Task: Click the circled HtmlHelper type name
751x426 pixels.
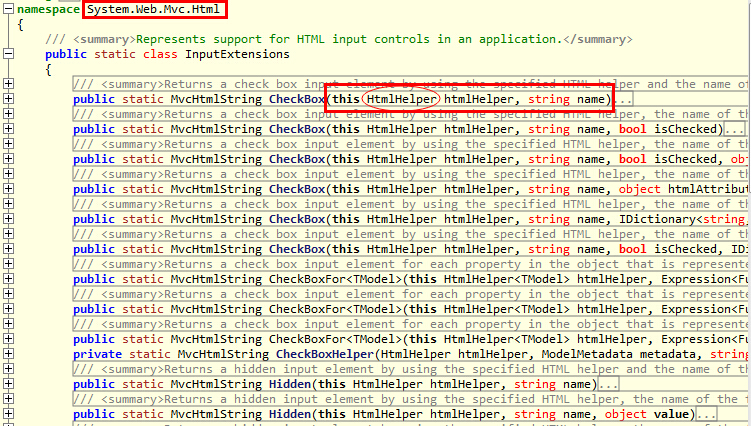Action: [401, 99]
